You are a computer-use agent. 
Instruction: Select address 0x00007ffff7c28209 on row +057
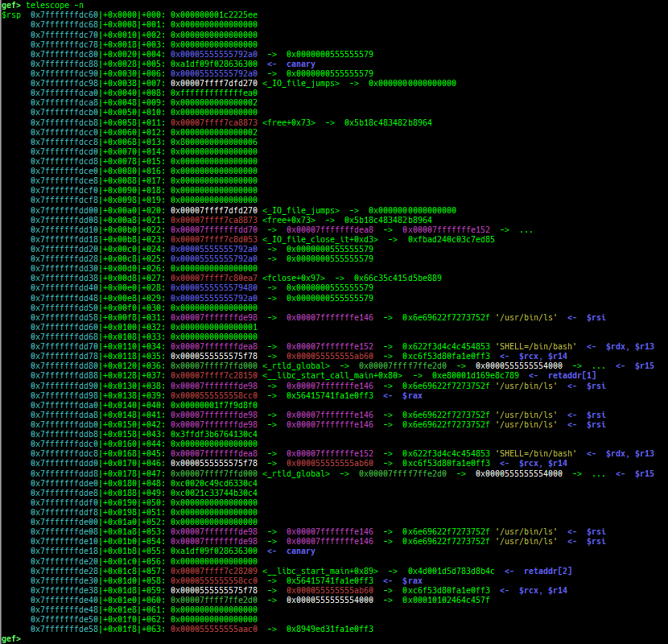click(214, 571)
